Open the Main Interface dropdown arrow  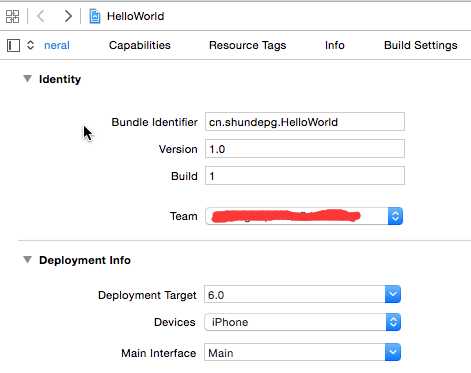(393, 352)
